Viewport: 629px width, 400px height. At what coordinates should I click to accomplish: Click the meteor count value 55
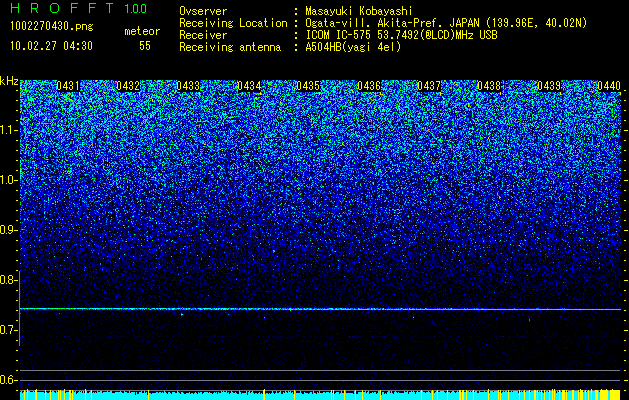click(145, 46)
